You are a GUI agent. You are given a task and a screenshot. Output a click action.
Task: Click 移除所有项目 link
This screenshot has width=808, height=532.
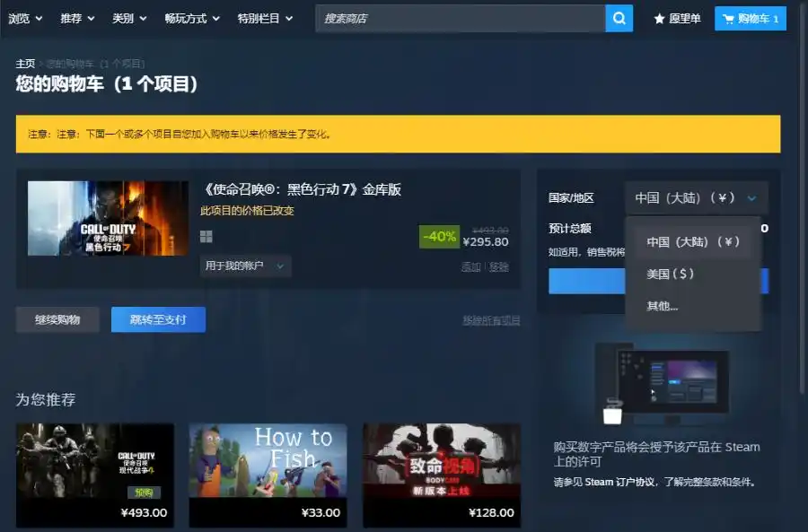click(x=491, y=320)
